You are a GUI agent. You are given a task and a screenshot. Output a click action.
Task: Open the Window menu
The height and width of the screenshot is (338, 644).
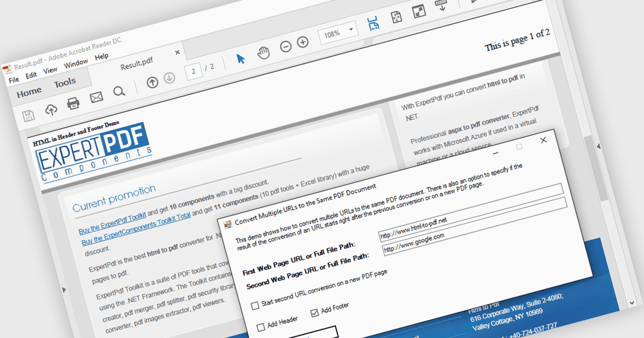pyautogui.click(x=76, y=63)
